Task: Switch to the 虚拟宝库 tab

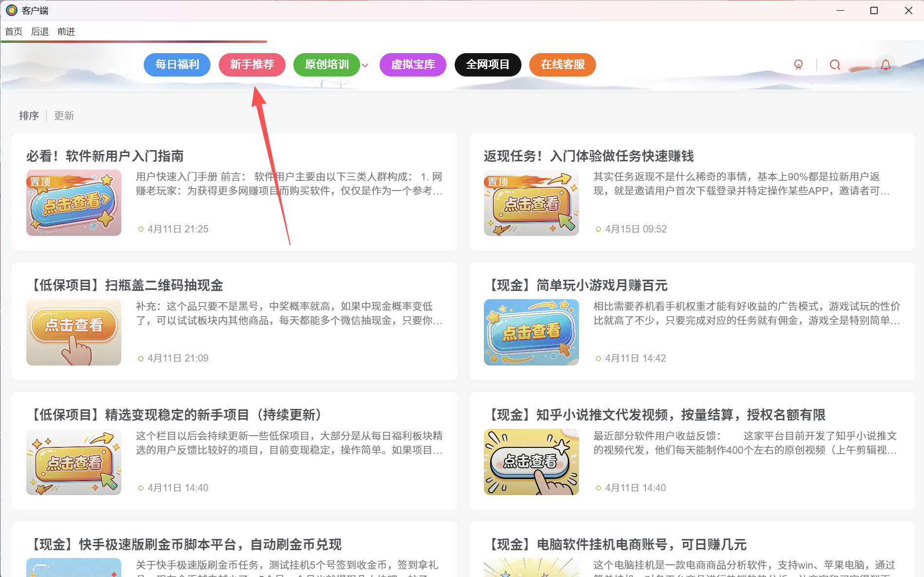Action: click(413, 65)
